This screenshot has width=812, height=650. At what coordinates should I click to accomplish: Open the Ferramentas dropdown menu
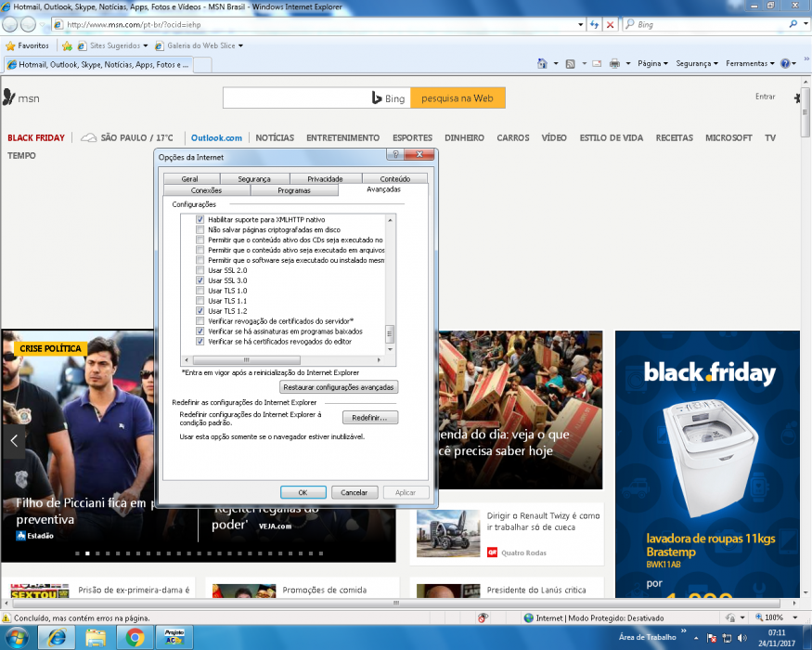click(750, 64)
